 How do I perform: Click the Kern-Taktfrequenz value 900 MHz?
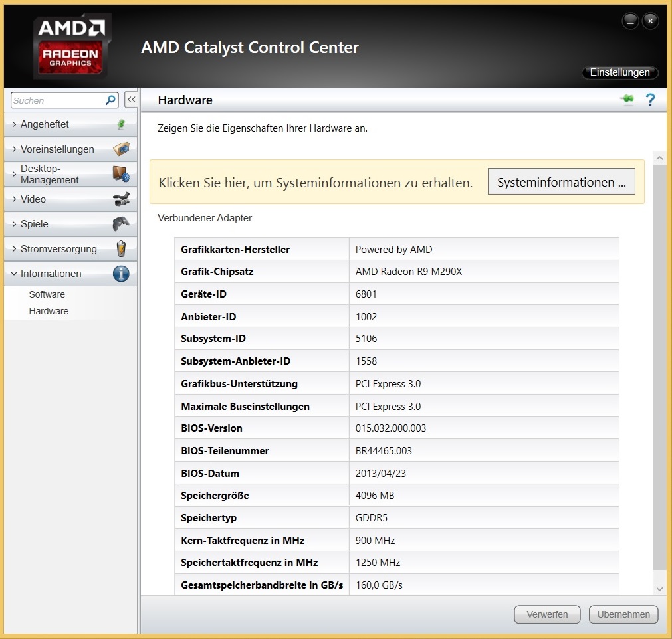click(x=375, y=541)
